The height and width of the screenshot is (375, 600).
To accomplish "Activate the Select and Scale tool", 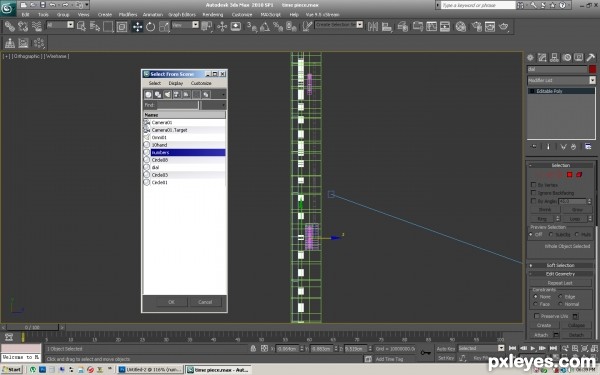I will tap(164, 26).
